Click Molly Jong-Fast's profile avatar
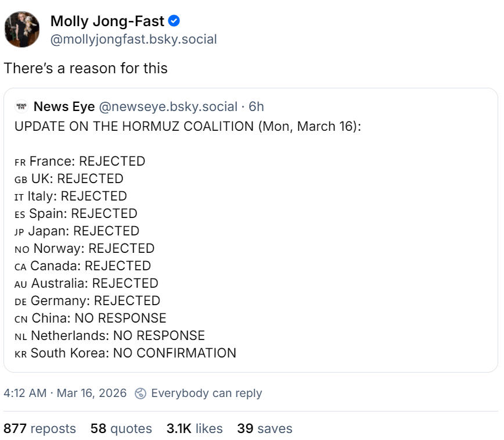 22,30
